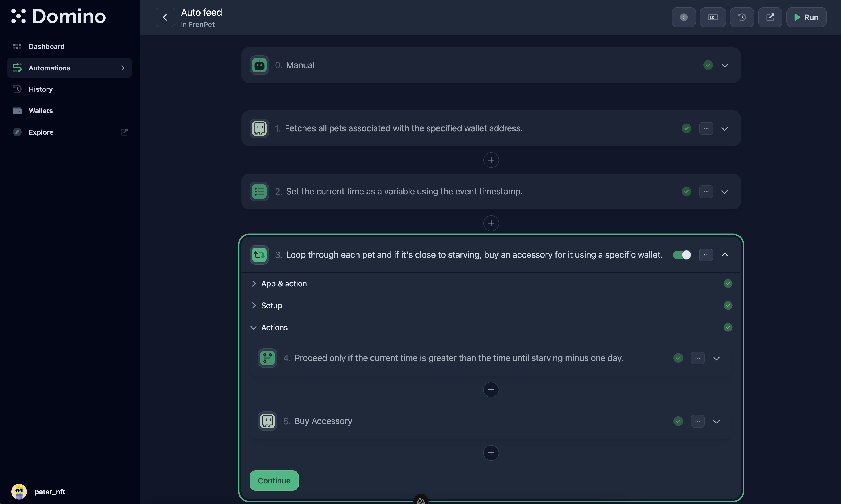The width and height of the screenshot is (841, 504).
Task: Click the success indicator next to Setup
Action: pos(728,305)
